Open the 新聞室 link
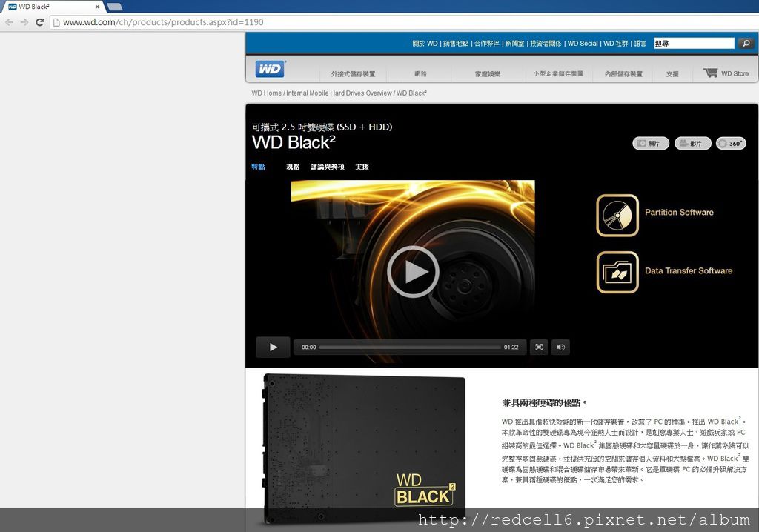The height and width of the screenshot is (532, 759). [514, 44]
